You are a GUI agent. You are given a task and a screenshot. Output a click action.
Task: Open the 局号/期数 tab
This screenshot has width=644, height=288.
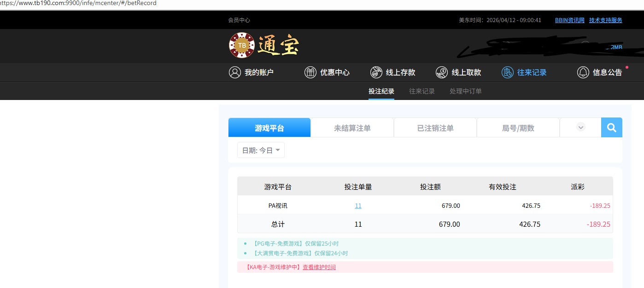(518, 128)
